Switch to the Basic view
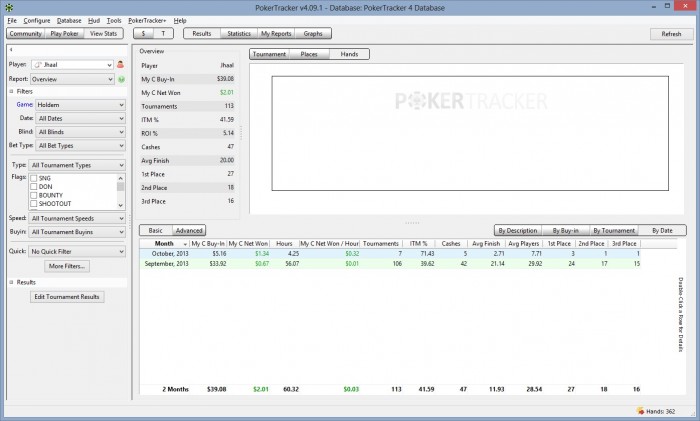The width and height of the screenshot is (700, 421). (156, 230)
